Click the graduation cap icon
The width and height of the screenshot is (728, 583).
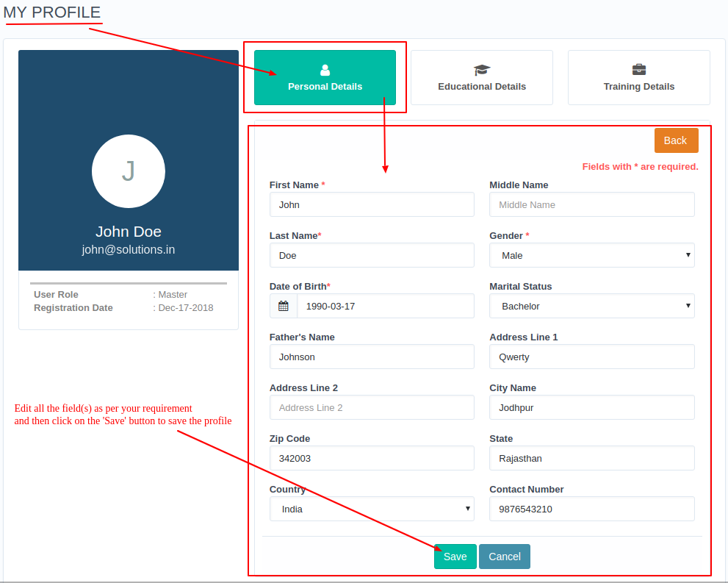[482, 70]
